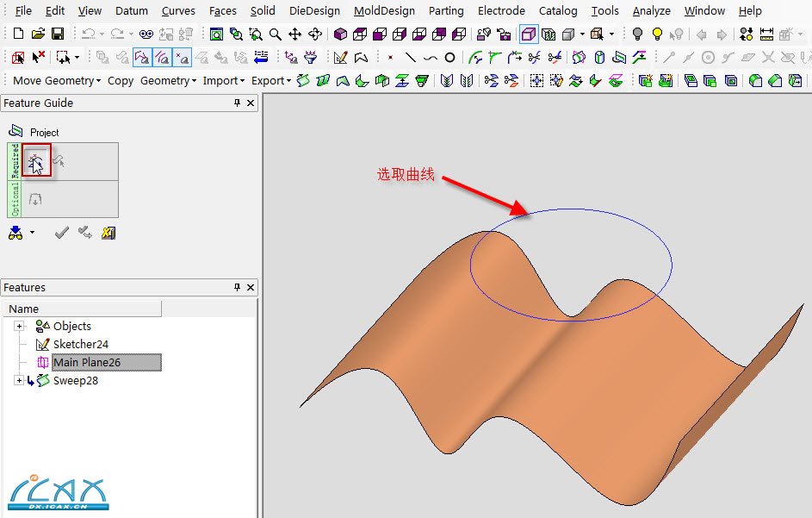
Task: Click the Pan view arrows icon
Action: coord(295,34)
